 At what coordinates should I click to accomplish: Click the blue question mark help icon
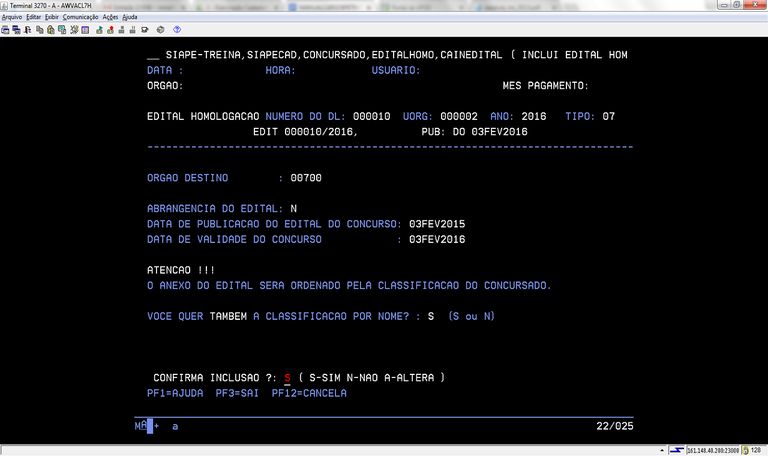(x=177, y=30)
